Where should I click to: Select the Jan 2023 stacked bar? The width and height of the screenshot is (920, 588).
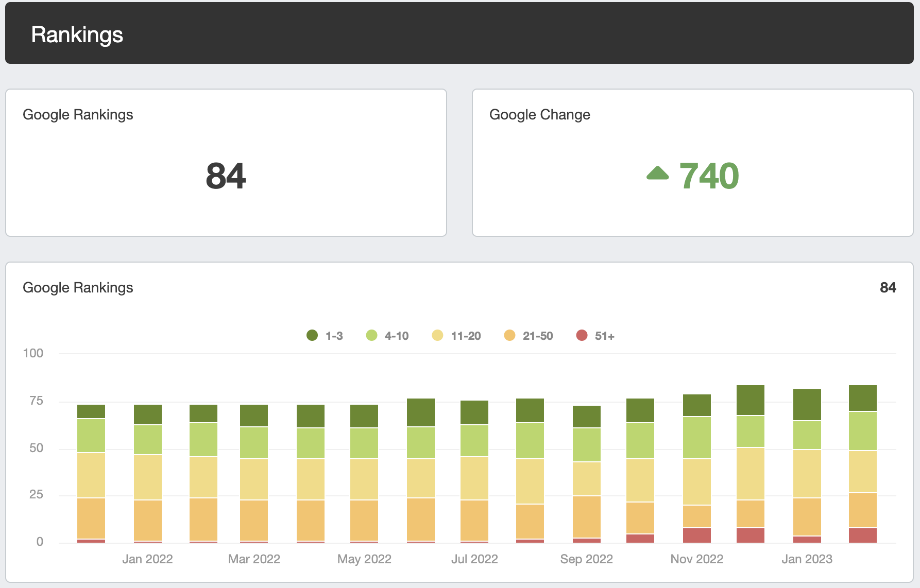click(807, 466)
